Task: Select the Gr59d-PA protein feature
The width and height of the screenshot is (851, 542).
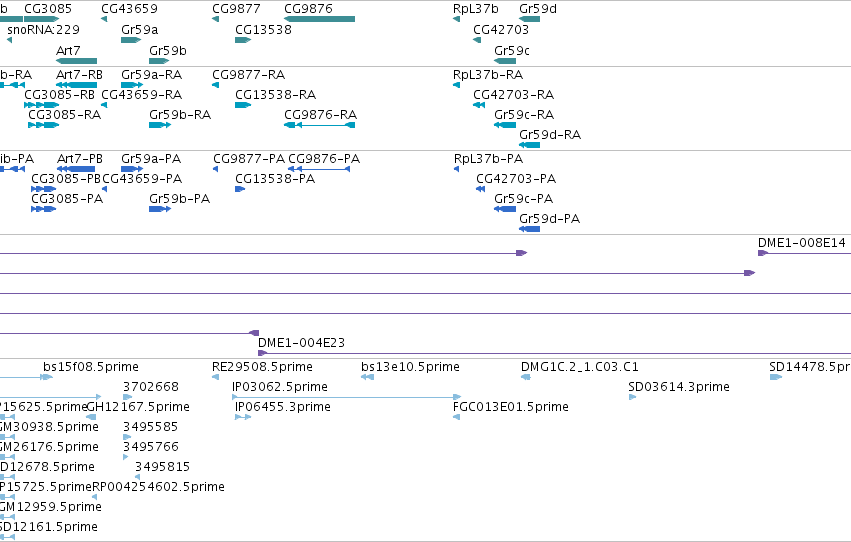Action: [530, 229]
